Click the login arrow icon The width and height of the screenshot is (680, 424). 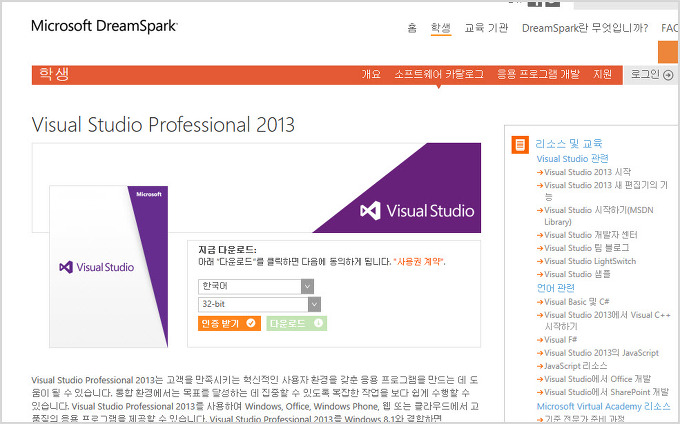(x=668, y=74)
